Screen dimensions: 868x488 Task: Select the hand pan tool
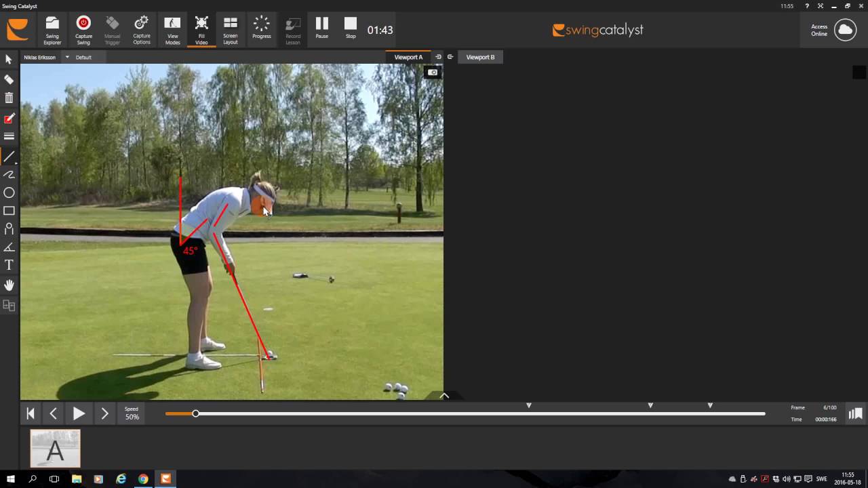click(x=9, y=285)
